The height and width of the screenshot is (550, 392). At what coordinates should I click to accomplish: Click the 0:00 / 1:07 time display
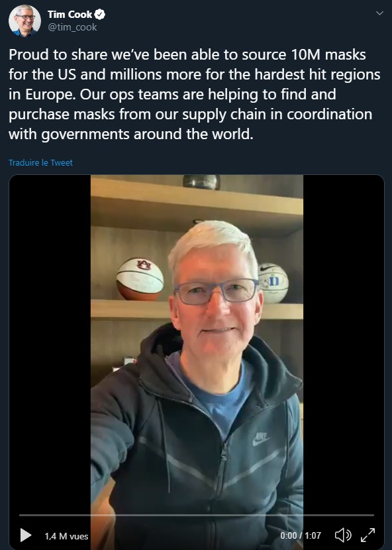[x=301, y=535]
